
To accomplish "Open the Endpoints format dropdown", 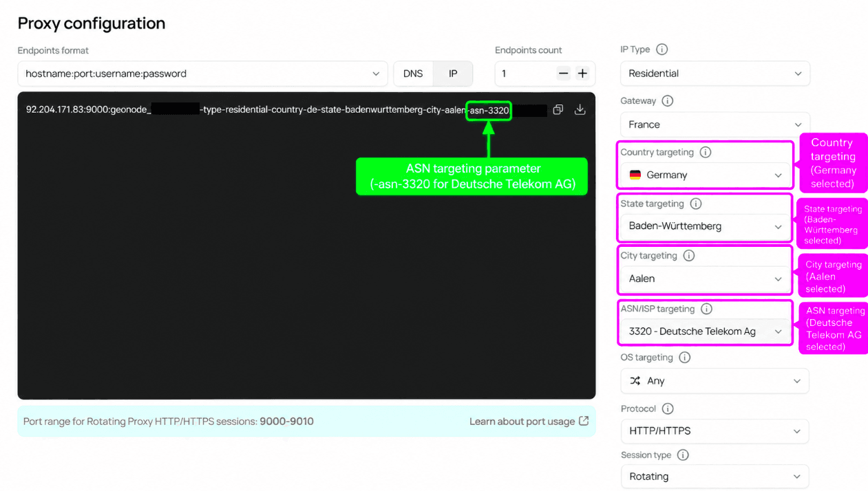I will tap(202, 74).
